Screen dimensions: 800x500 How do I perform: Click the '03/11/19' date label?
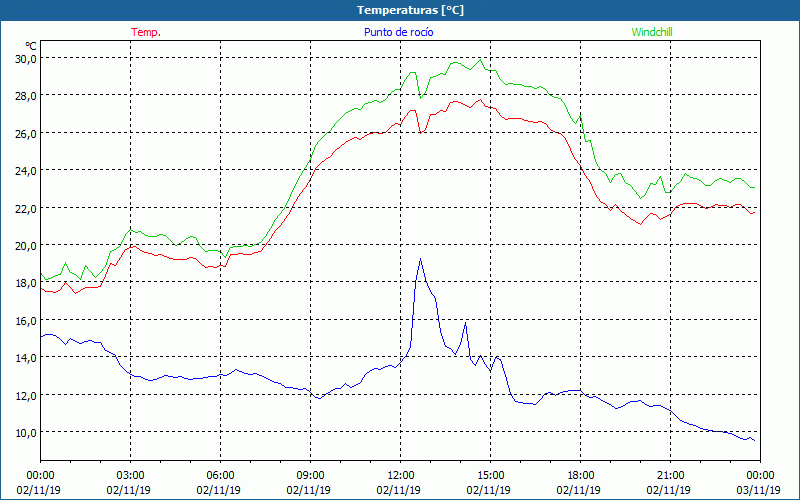(759, 490)
